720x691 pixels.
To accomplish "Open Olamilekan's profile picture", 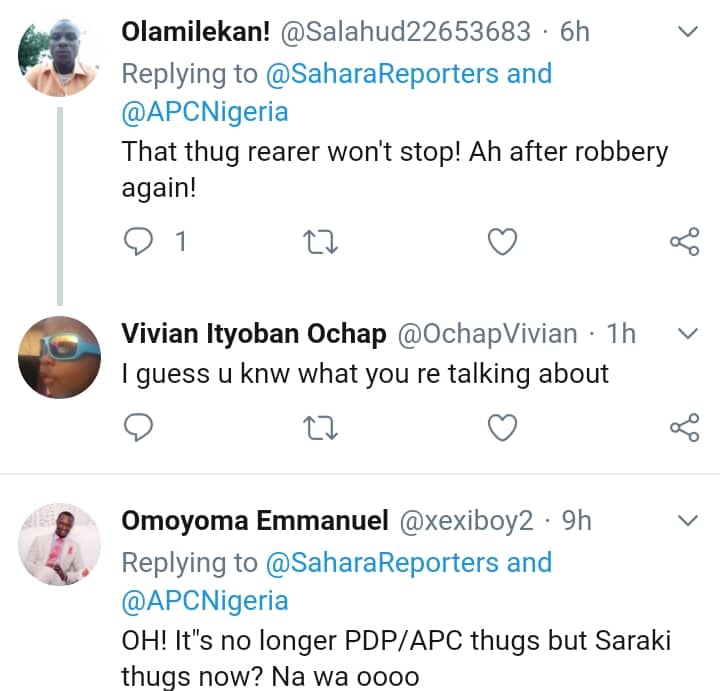I will [x=59, y=59].
